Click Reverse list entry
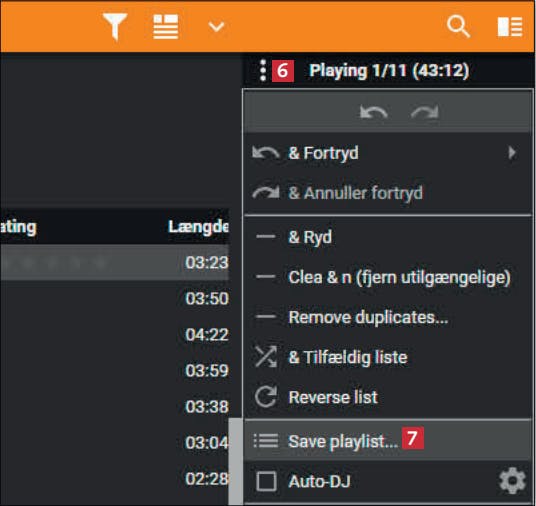This screenshot has height=506, width=536. [388, 397]
